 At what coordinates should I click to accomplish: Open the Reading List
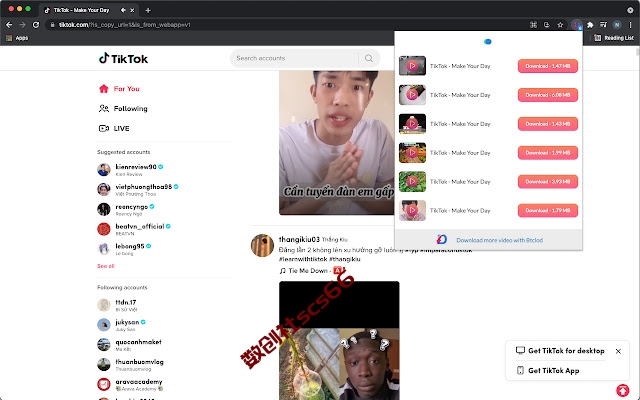tap(614, 38)
